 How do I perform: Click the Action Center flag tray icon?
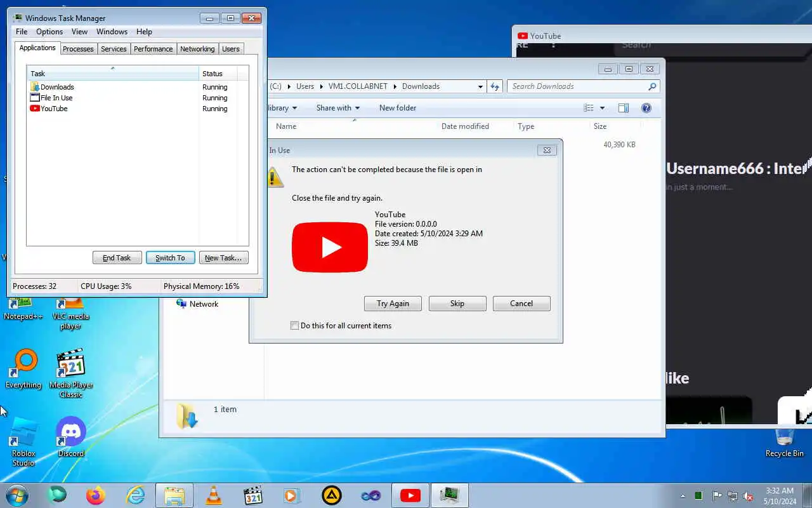(717, 496)
